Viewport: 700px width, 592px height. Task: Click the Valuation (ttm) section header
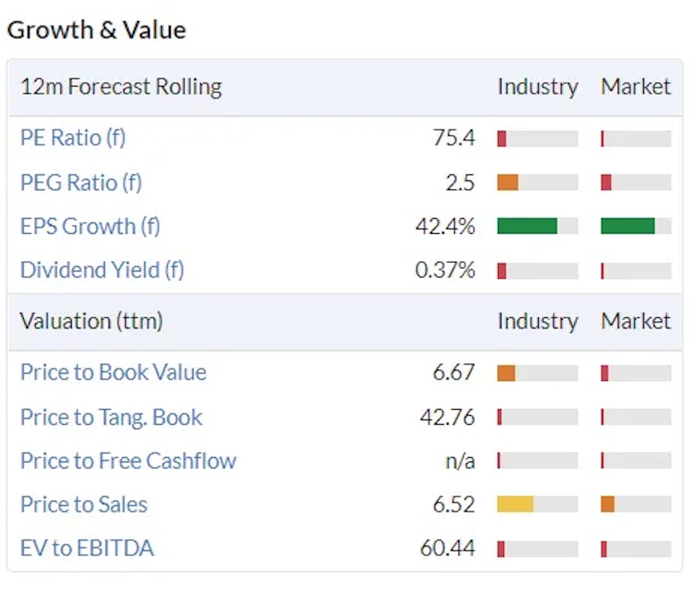[x=91, y=321]
